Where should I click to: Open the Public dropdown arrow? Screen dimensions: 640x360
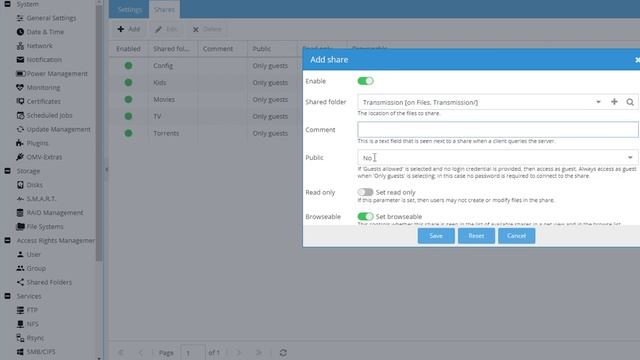[630, 158]
